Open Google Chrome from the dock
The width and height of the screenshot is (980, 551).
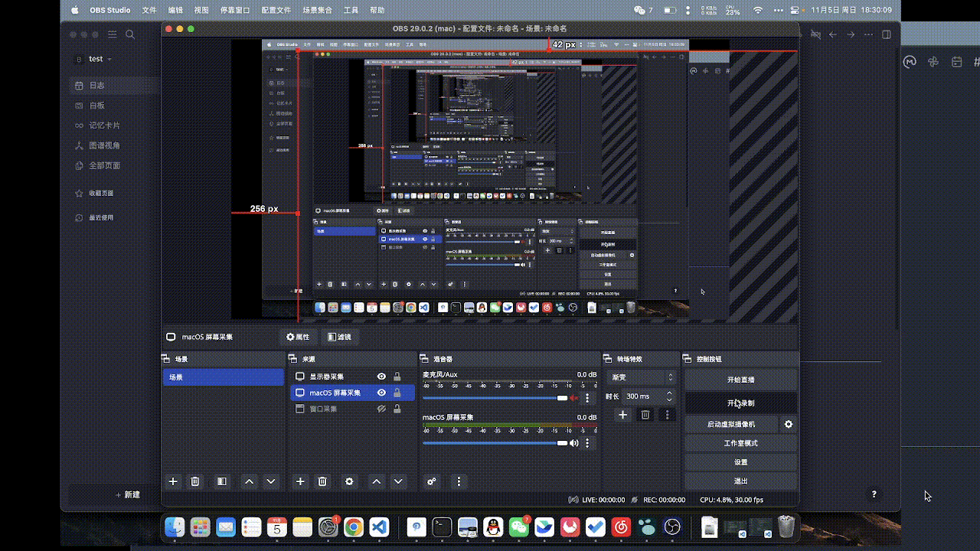(353, 527)
